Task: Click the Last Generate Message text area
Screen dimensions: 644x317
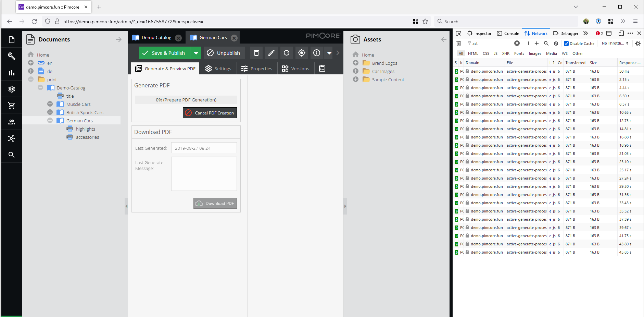Action: click(x=204, y=174)
